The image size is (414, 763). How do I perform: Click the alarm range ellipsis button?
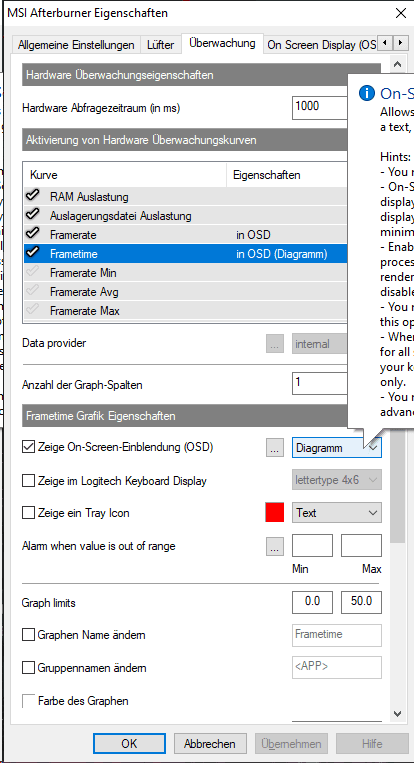pos(275,546)
